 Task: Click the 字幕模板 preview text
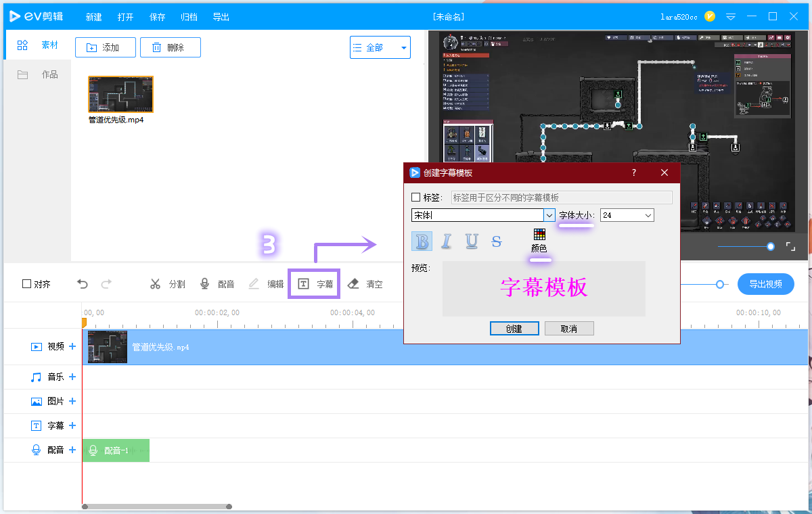pyautogui.click(x=544, y=287)
